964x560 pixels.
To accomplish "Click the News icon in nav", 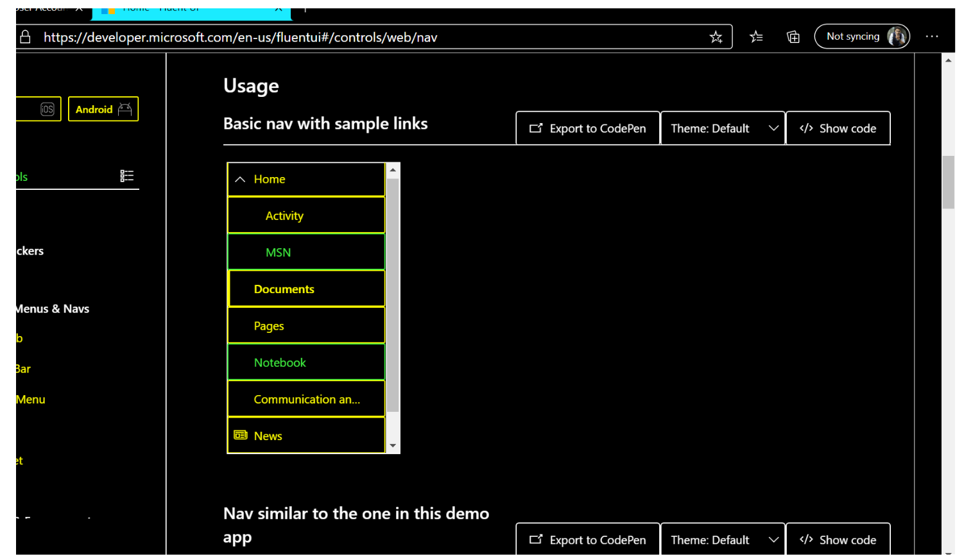I will click(241, 435).
